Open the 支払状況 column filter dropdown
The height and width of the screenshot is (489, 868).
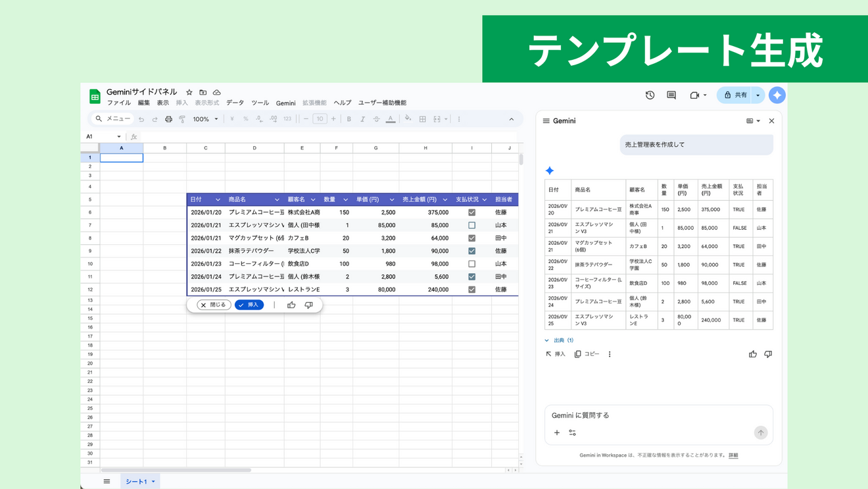[485, 199]
